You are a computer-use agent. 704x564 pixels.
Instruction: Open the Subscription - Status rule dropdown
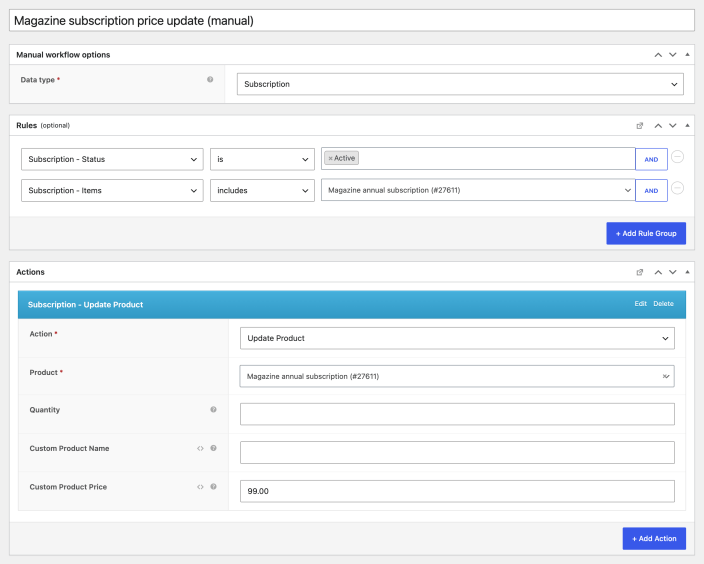(x=112, y=159)
